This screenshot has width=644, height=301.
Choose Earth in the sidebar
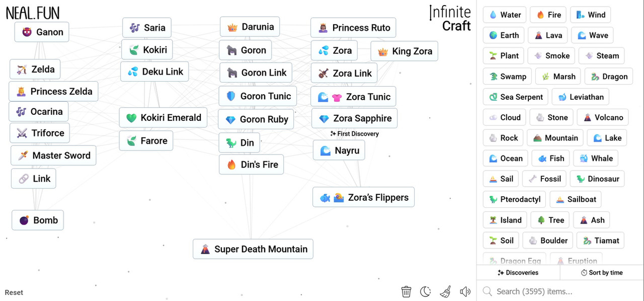[504, 35]
